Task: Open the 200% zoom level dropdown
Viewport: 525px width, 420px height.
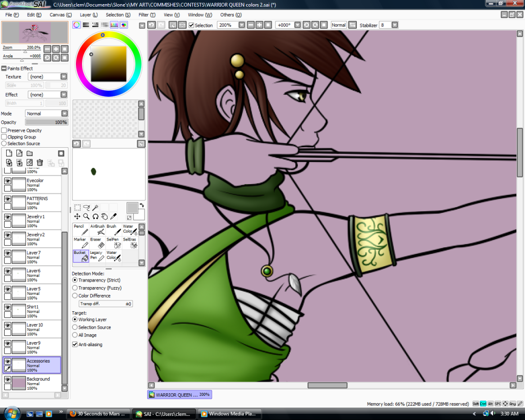Action: [242, 25]
